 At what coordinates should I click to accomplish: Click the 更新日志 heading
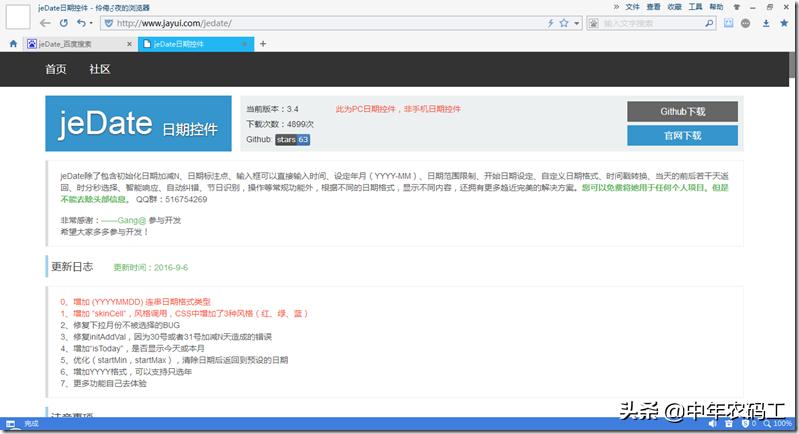(x=72, y=267)
